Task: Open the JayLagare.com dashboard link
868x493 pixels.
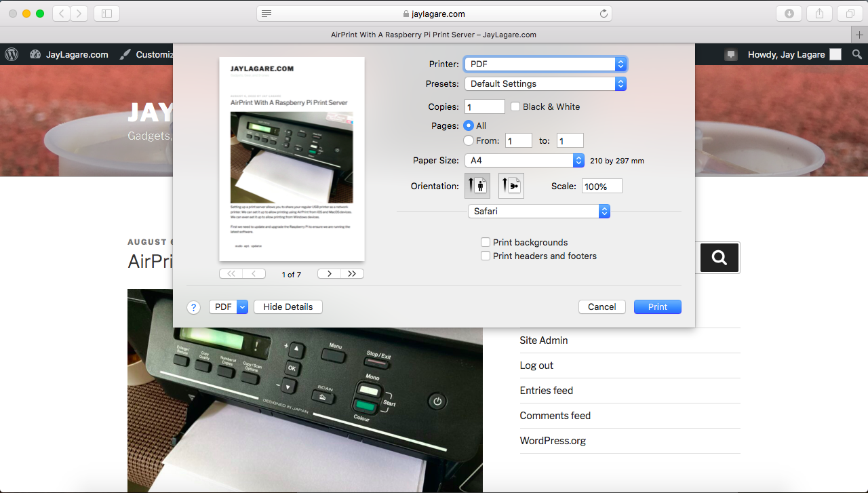Action: coord(69,54)
